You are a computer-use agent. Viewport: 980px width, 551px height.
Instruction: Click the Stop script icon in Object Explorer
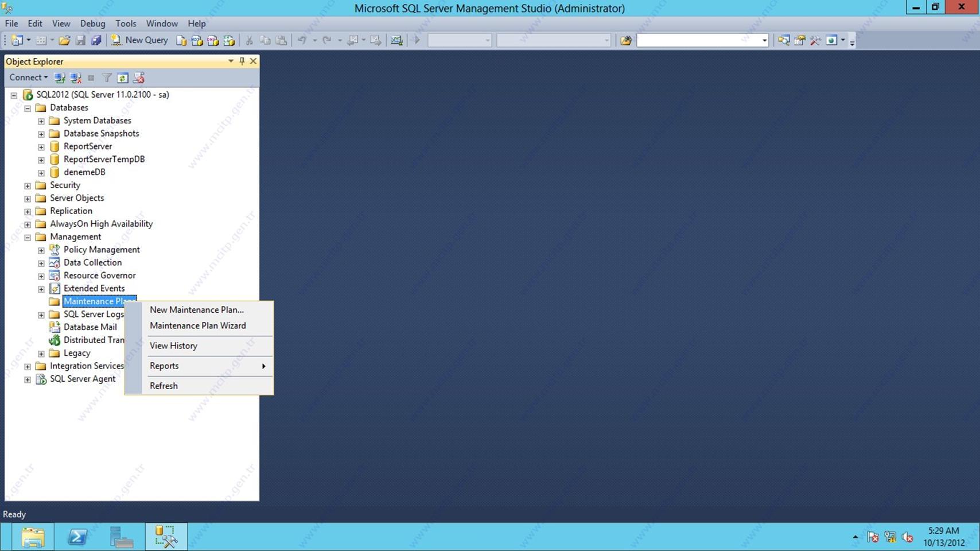(x=138, y=77)
